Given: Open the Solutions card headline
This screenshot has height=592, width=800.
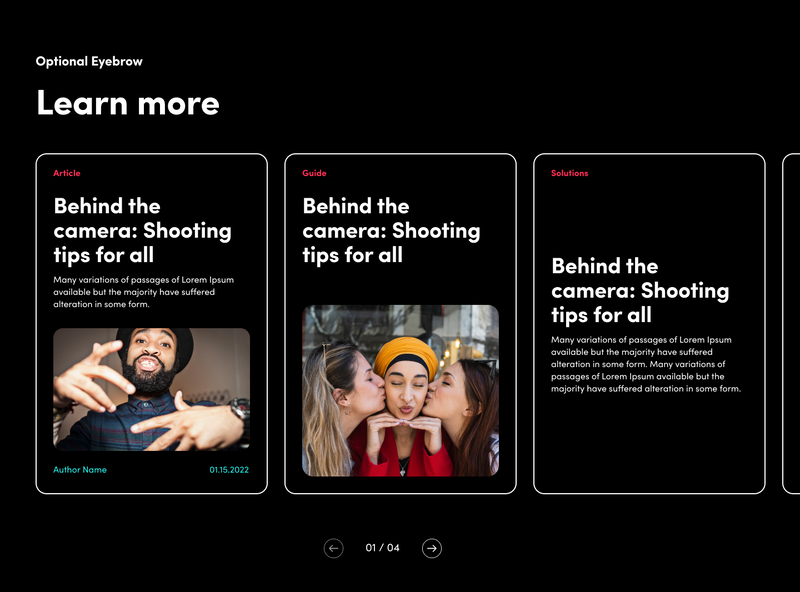Looking at the screenshot, I should (640, 290).
